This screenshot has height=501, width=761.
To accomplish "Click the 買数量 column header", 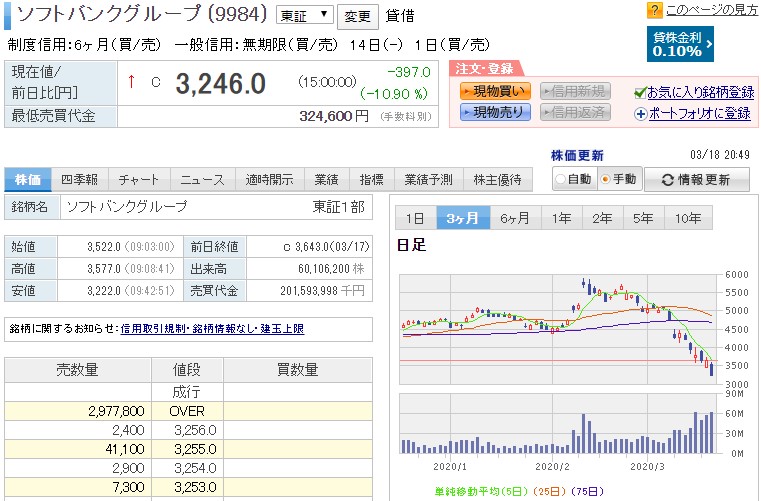I will [x=298, y=370].
